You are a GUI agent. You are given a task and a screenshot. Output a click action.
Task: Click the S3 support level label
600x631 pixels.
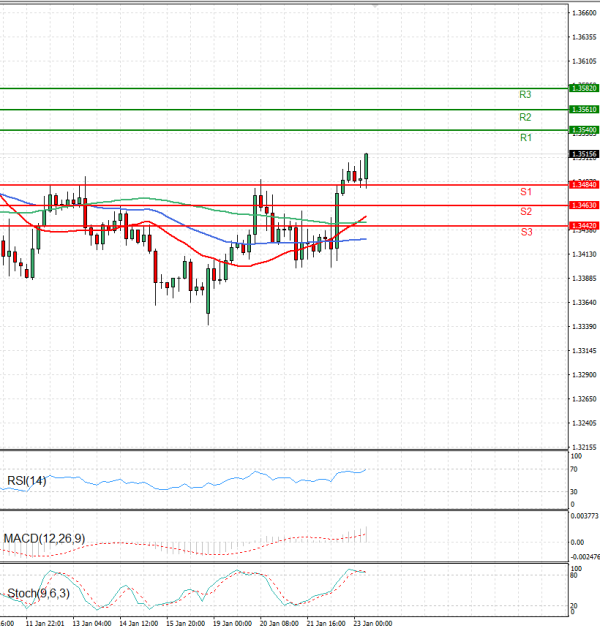525,232
